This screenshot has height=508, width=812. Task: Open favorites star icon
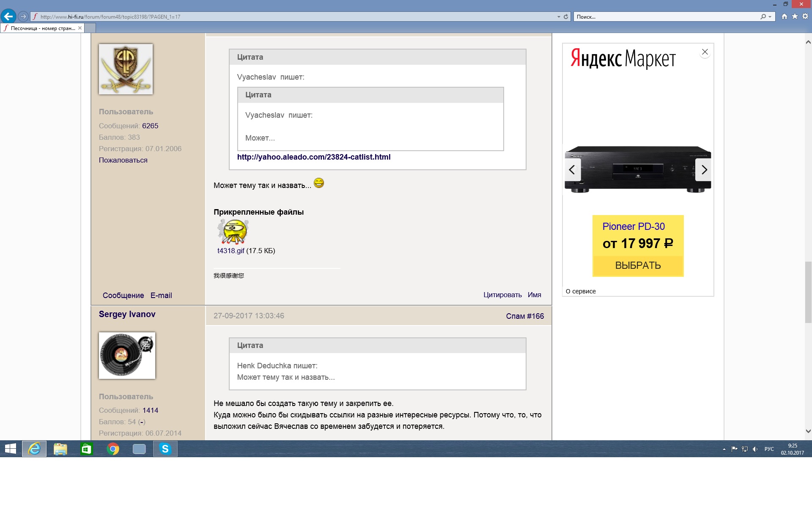[795, 17]
